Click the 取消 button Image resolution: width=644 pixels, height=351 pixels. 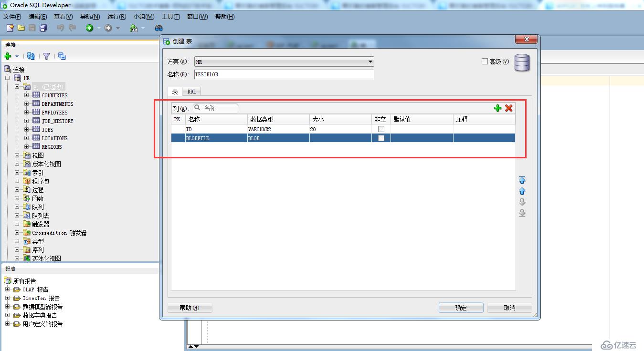[510, 308]
